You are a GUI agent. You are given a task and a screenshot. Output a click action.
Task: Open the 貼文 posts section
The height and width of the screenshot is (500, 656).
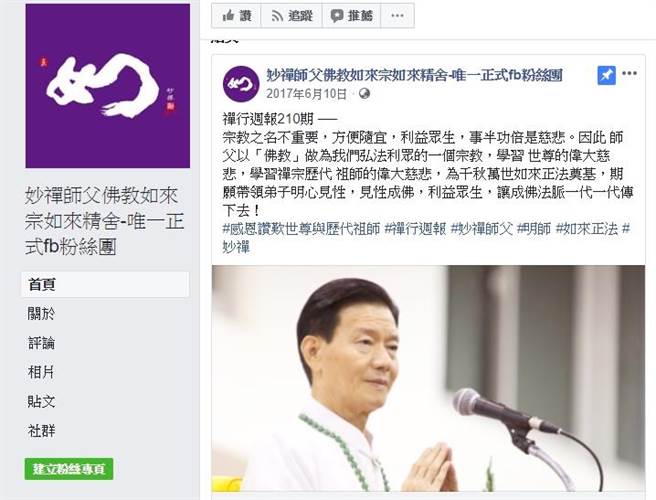point(41,402)
